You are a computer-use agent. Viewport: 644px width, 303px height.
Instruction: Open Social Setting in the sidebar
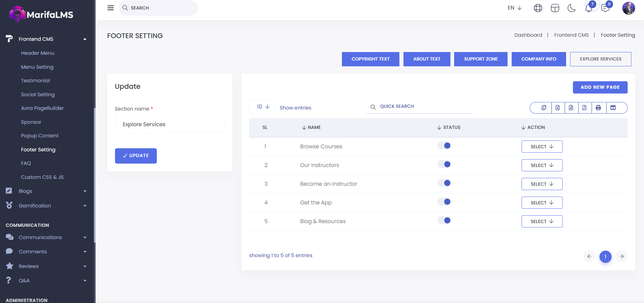pos(38,95)
